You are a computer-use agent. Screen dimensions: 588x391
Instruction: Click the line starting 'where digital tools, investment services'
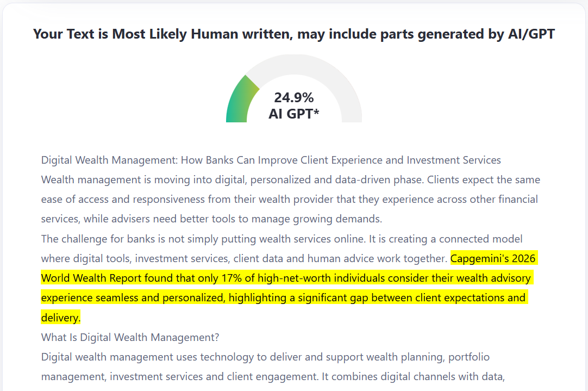pyautogui.click(x=244, y=258)
